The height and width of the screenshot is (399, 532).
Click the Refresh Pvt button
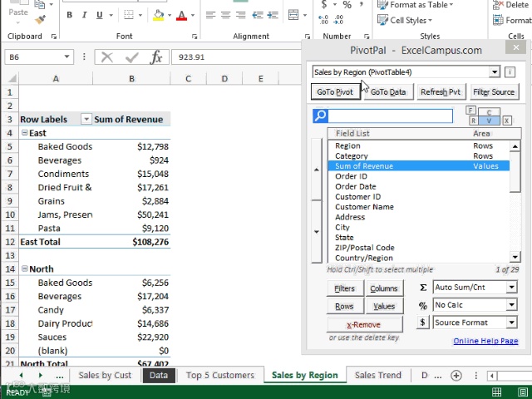[441, 92]
